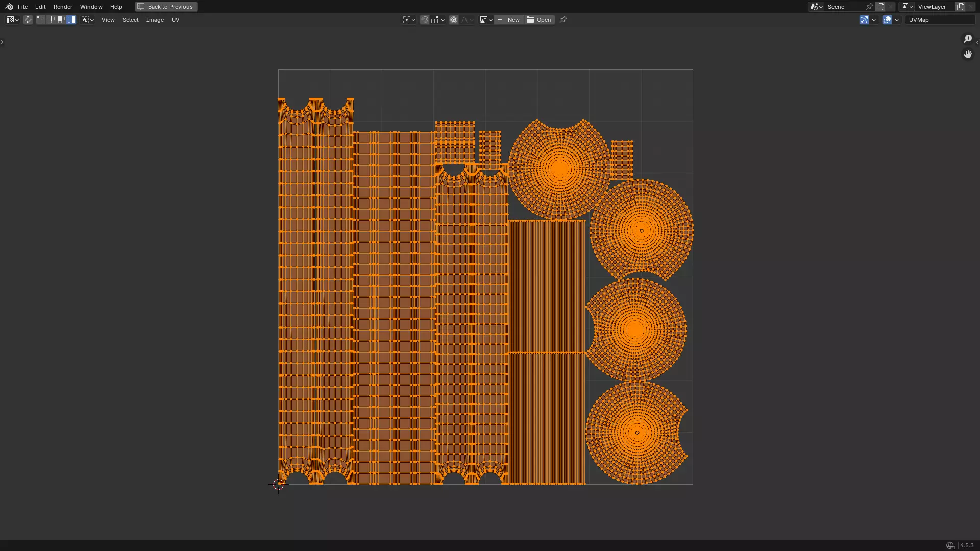Open the UV menu
Viewport: 980px width, 551px height.
175,20
